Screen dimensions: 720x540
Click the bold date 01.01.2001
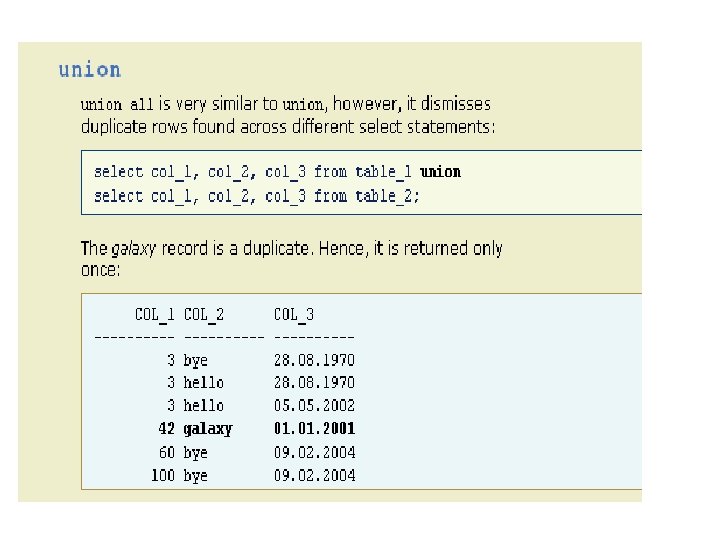314,429
